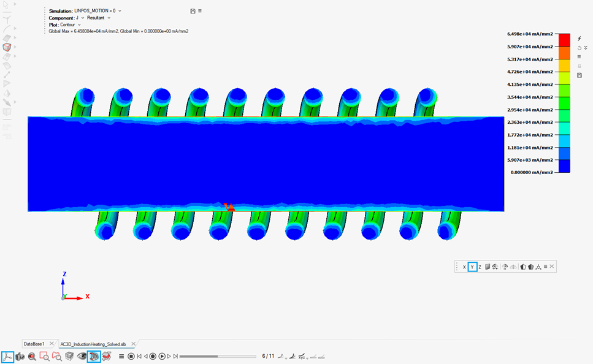The width and height of the screenshot is (593, 364).
Task: Open the Simulation LINPOS_MOTION dropdown
Action: pyautogui.click(x=120, y=11)
